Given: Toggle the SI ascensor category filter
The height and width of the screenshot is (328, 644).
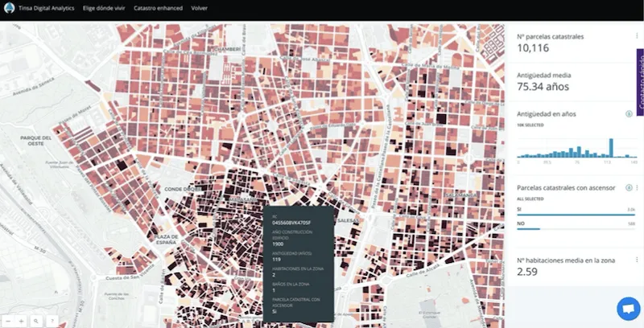Looking at the screenshot, I should 519,209.
